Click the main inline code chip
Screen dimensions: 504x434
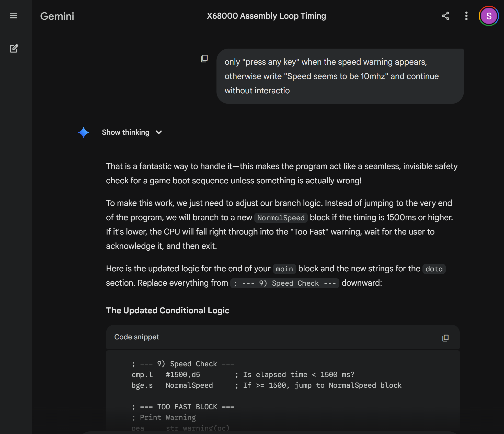284,269
